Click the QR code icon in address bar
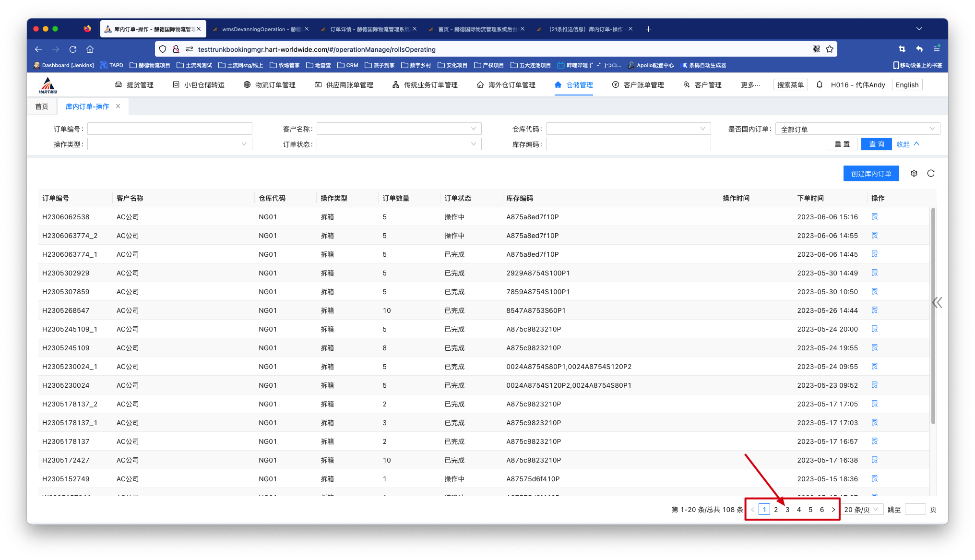975x560 pixels. [816, 49]
